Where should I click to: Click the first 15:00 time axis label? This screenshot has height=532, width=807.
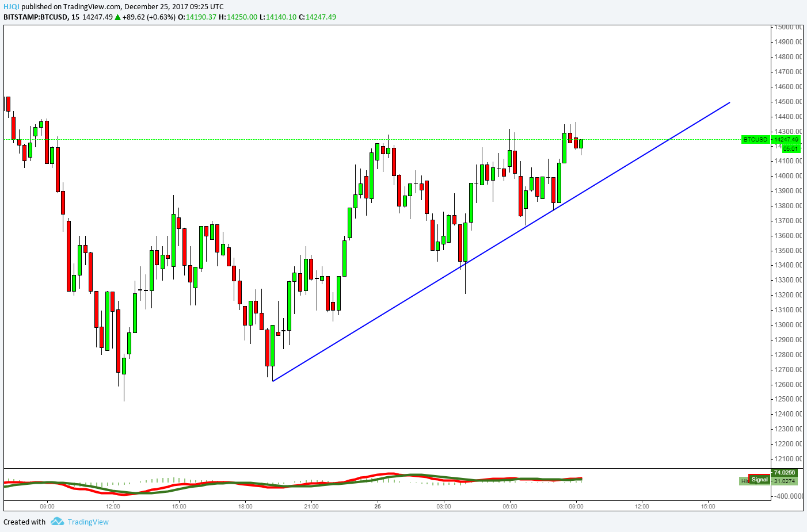pos(179,507)
